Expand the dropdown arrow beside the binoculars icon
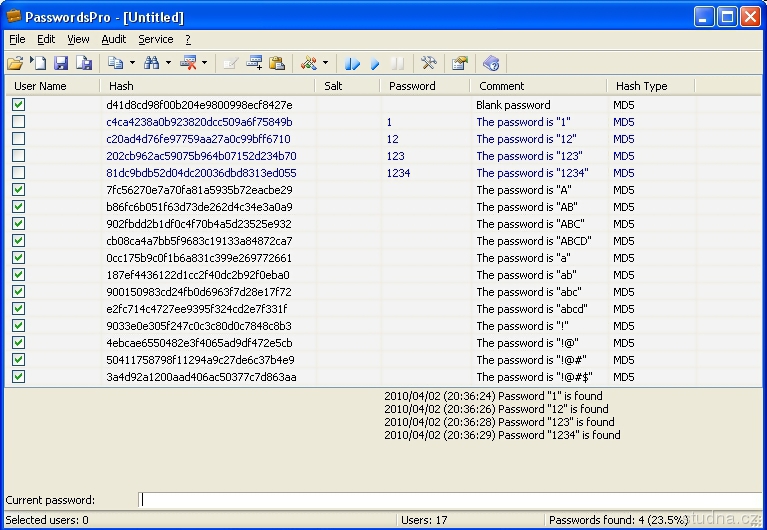767x530 pixels. point(168,63)
